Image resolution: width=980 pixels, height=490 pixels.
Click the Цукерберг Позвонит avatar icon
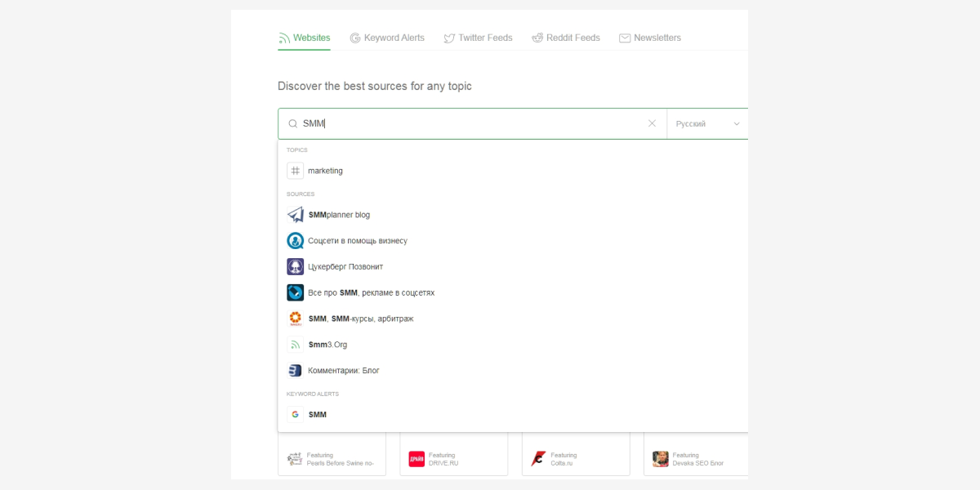(295, 267)
